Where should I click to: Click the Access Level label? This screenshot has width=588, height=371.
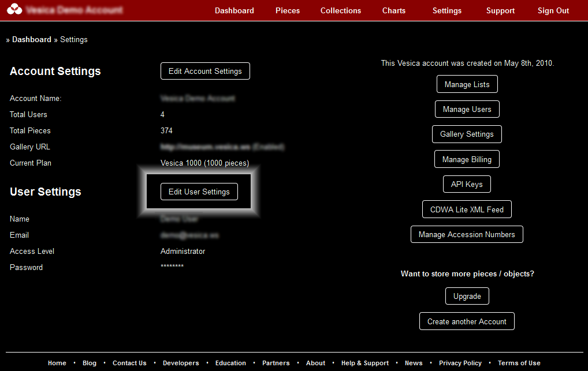[x=32, y=251]
